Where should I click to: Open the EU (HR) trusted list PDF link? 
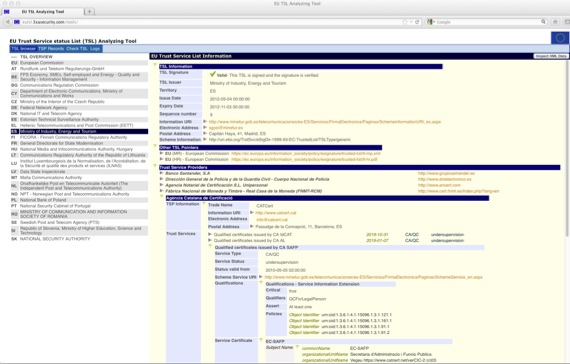(304, 159)
